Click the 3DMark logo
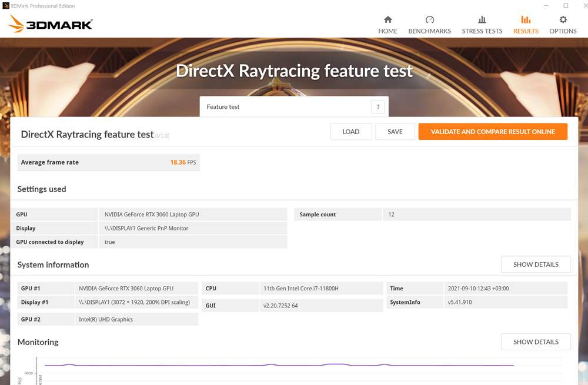 tap(50, 24)
